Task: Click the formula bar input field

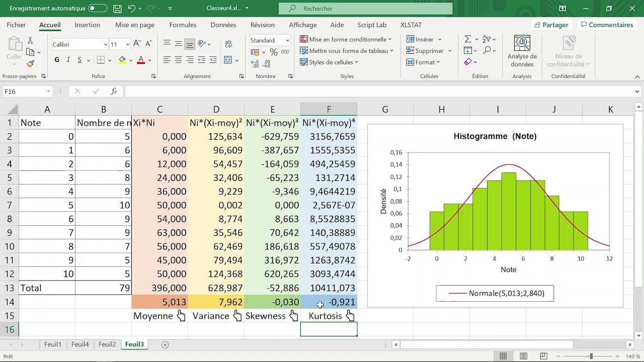Action: point(379,92)
